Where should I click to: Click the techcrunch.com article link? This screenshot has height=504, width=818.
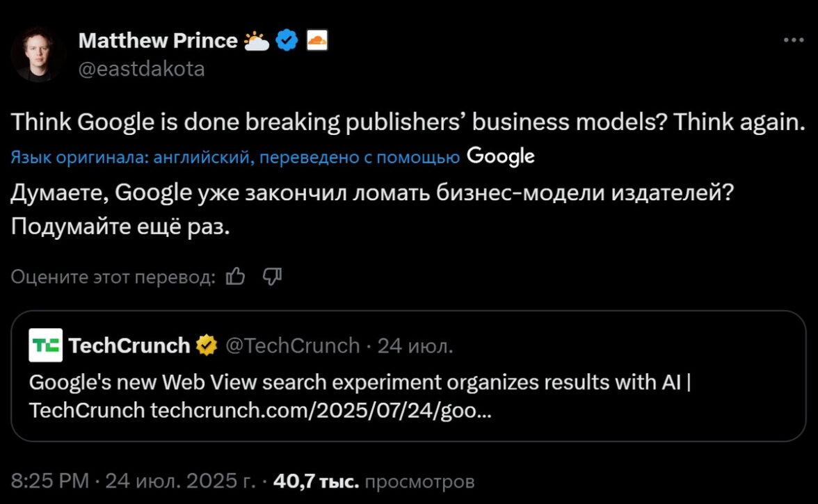point(321,411)
